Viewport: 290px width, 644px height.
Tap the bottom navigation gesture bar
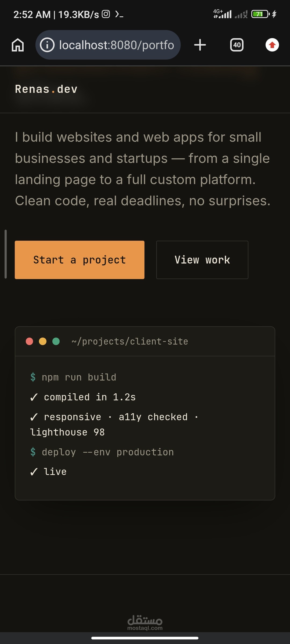click(x=145, y=638)
